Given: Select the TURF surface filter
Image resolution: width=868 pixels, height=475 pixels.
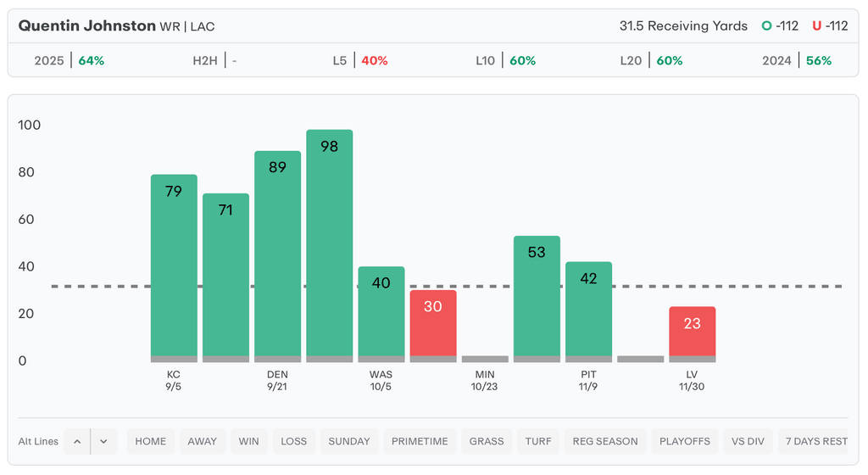Looking at the screenshot, I should click(538, 441).
